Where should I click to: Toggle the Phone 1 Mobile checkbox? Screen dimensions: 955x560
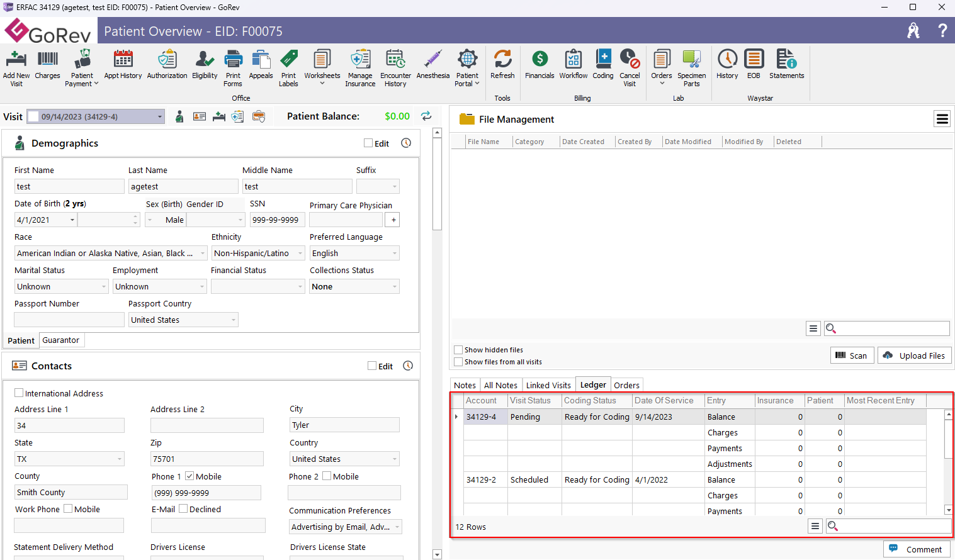pos(189,476)
